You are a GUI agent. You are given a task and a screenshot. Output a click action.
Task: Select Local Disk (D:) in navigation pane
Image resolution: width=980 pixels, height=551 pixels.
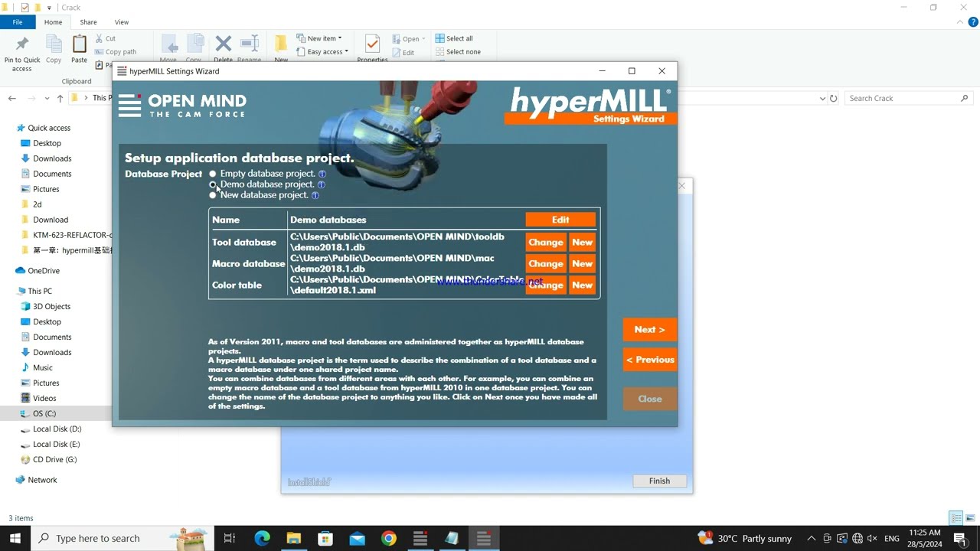(55, 429)
